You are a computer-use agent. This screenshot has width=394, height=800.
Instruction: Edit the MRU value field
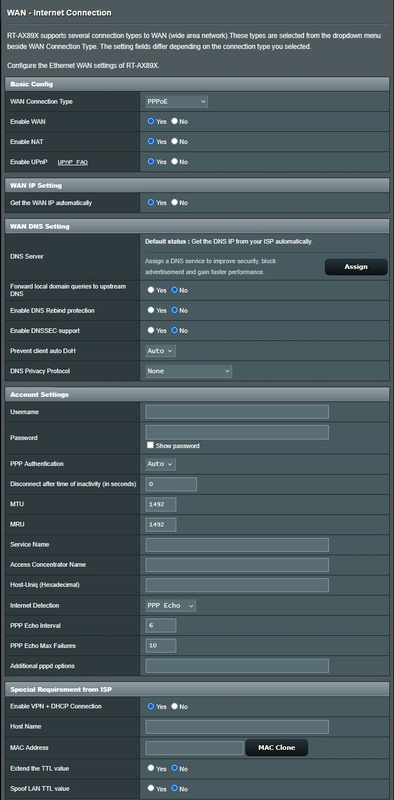pos(161,524)
